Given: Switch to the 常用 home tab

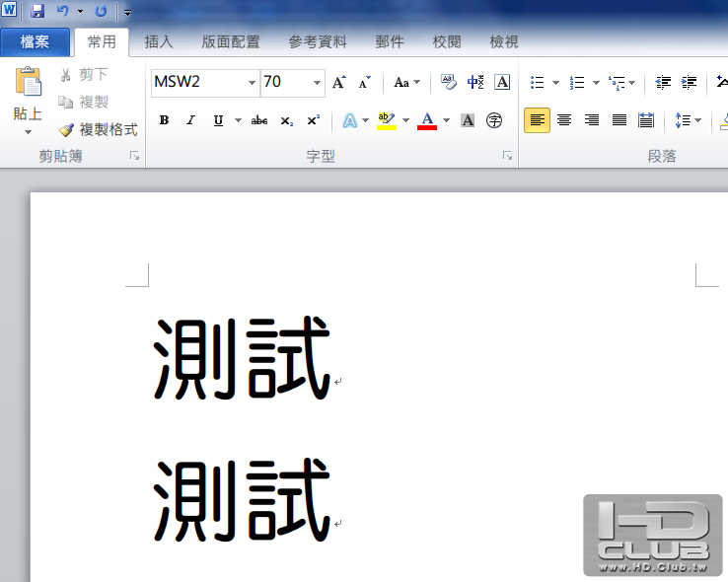Looking at the screenshot, I should click(102, 41).
